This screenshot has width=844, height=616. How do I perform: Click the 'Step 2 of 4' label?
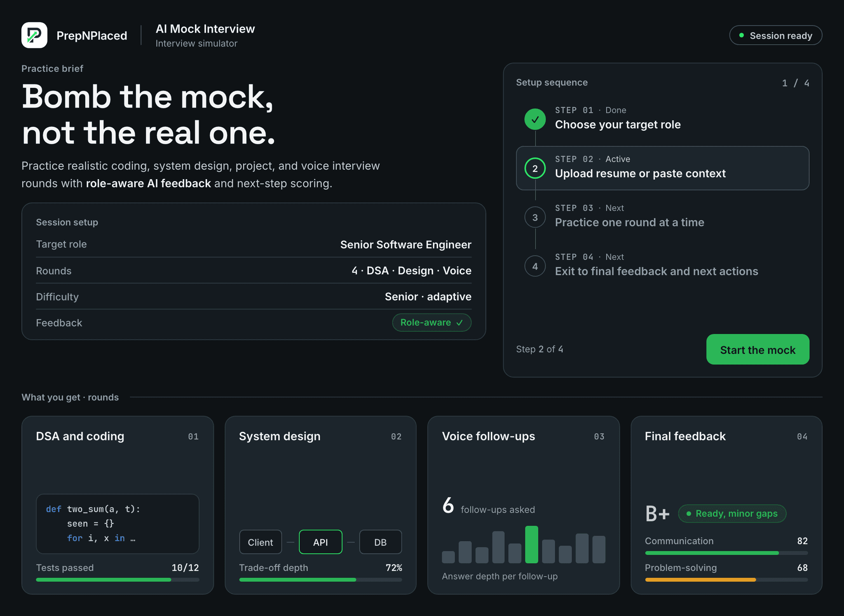click(x=539, y=349)
